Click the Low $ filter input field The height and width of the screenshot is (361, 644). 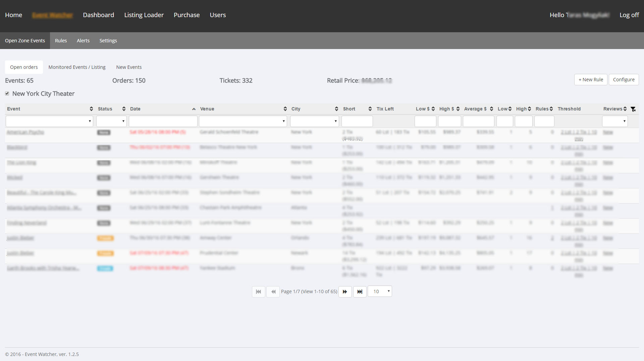point(425,121)
